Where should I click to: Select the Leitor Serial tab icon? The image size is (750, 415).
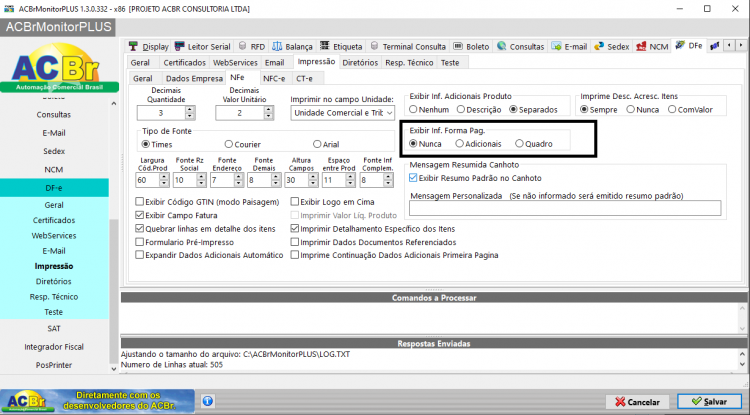[x=180, y=46]
